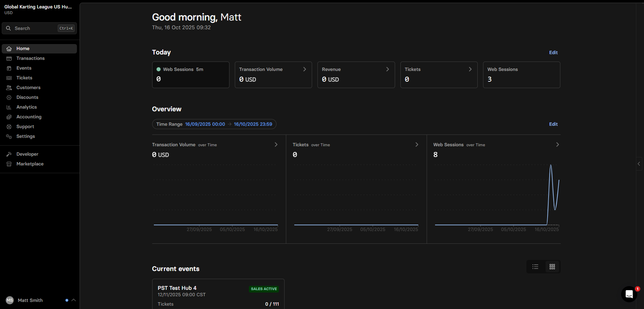Switch current events to grid view
The image size is (644, 309).
pyautogui.click(x=552, y=267)
